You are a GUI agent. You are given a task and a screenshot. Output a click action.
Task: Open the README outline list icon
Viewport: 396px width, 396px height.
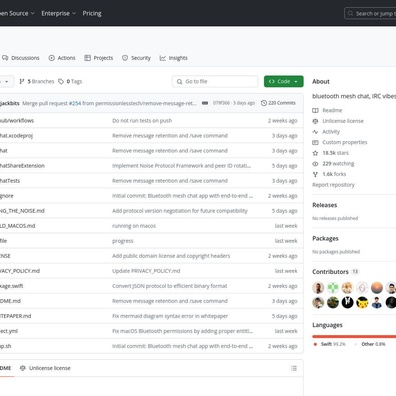pos(294,368)
